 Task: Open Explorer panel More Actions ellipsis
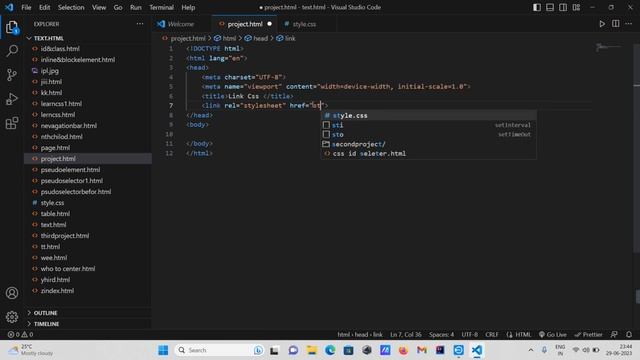tap(140, 24)
